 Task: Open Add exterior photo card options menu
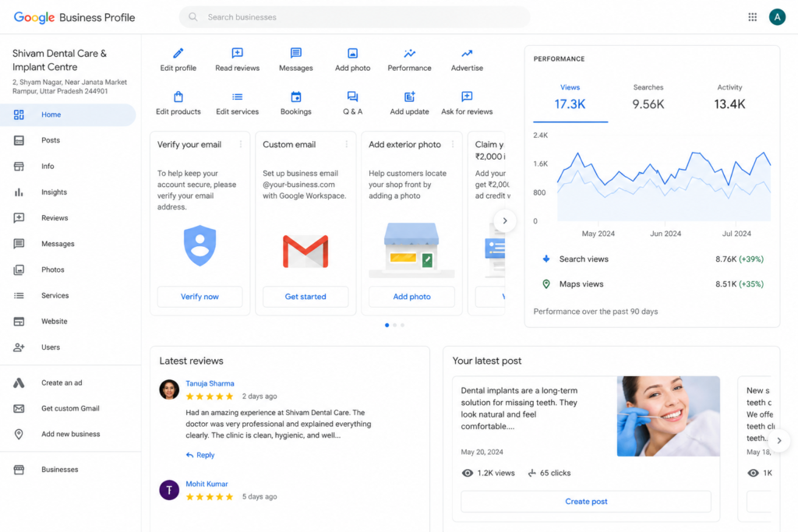(453, 144)
